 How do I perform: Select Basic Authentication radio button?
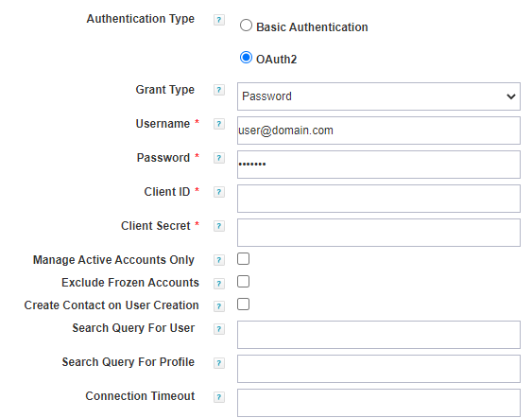246,26
